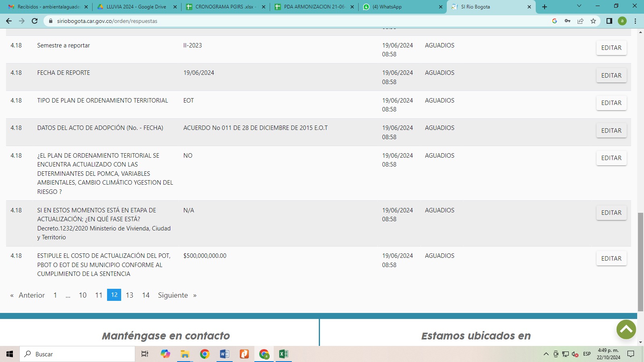Open Excel from the Windows taskbar

click(283, 354)
